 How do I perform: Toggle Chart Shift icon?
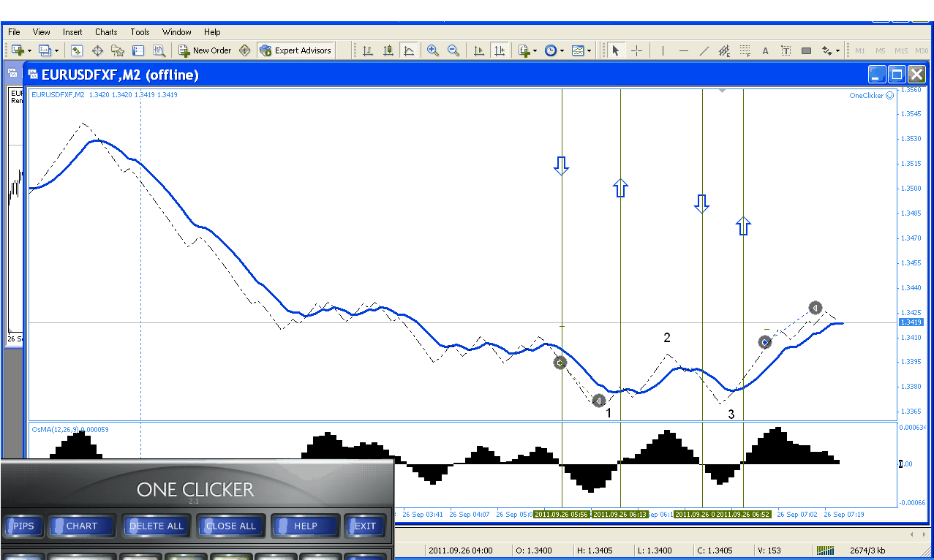pyautogui.click(x=500, y=50)
